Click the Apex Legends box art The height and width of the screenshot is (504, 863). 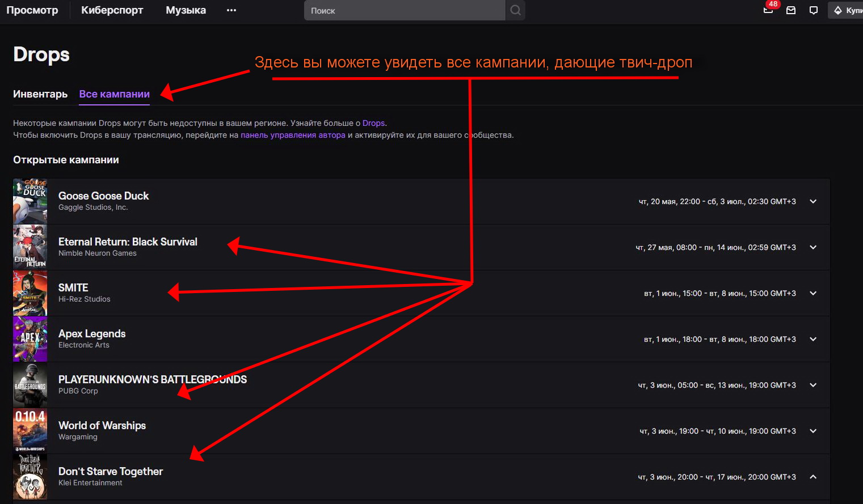30,339
